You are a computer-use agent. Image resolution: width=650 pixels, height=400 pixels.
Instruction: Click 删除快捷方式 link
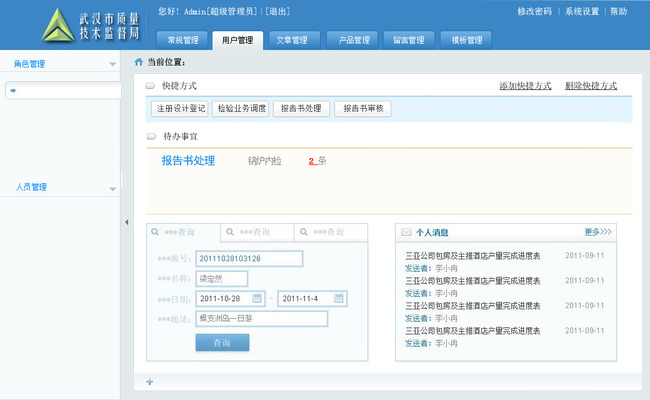[591, 86]
